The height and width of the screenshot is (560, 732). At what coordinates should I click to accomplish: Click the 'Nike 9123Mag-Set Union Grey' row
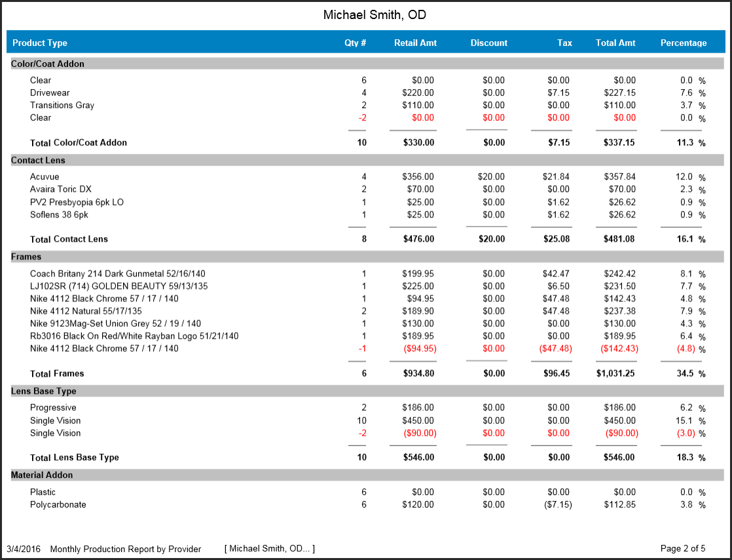point(115,324)
